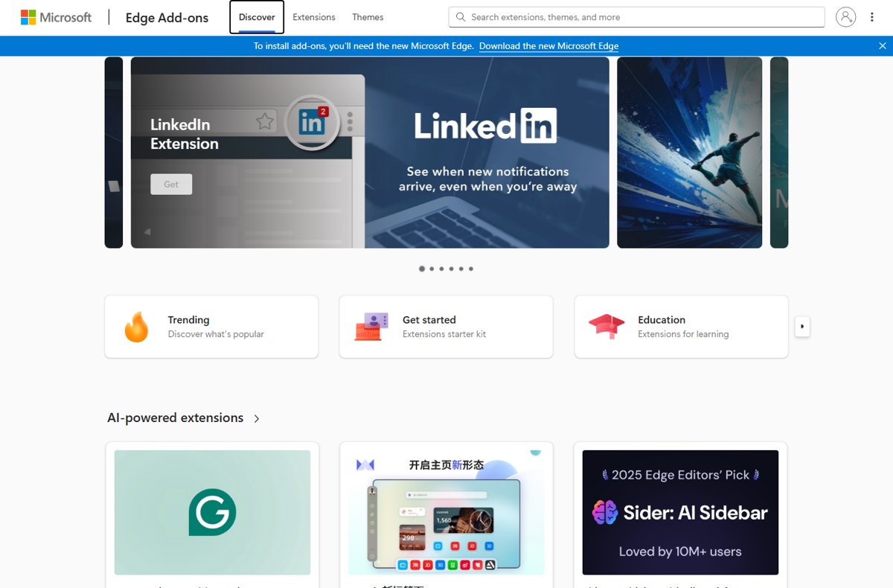Open Download the new Microsoft Edge link
The image size is (893, 588).
click(x=548, y=46)
